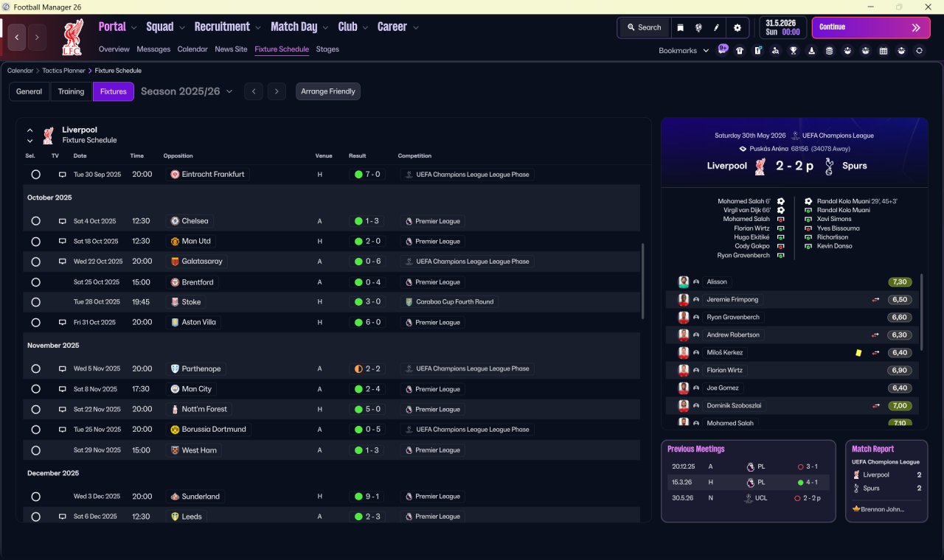Click the 15.3.26 previous meeting row

click(749, 483)
